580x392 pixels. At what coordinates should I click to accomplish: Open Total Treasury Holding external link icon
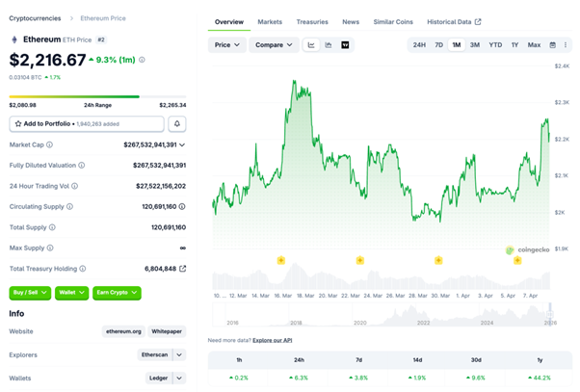(183, 269)
